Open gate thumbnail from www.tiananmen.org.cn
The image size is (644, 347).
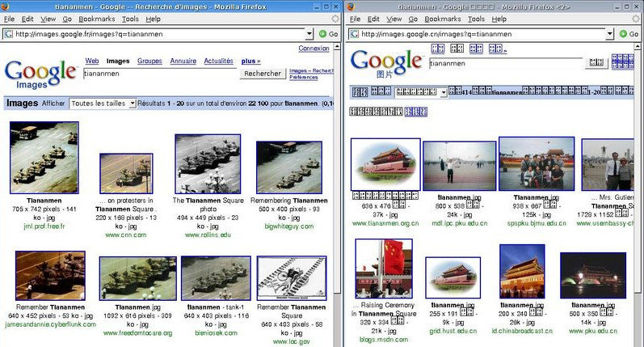pyautogui.click(x=385, y=164)
